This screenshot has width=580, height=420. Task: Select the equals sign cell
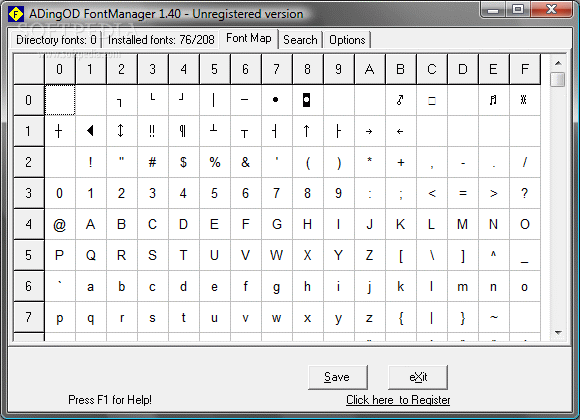(462, 193)
